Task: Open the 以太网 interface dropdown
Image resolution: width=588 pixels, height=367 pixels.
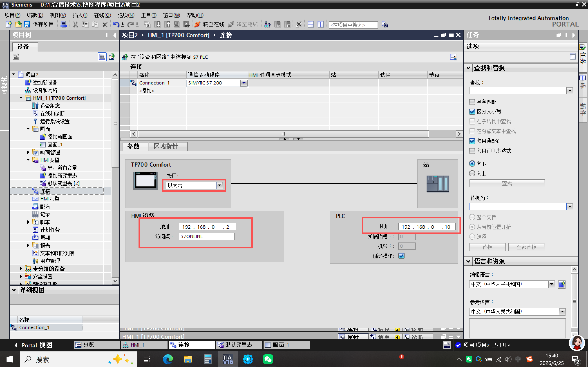Action: pyautogui.click(x=220, y=186)
